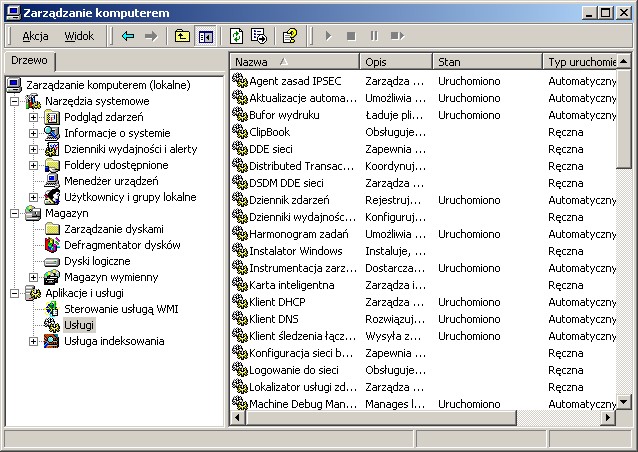The width and height of the screenshot is (638, 452).
Task: Click the Restart service button
Action: coord(397,36)
